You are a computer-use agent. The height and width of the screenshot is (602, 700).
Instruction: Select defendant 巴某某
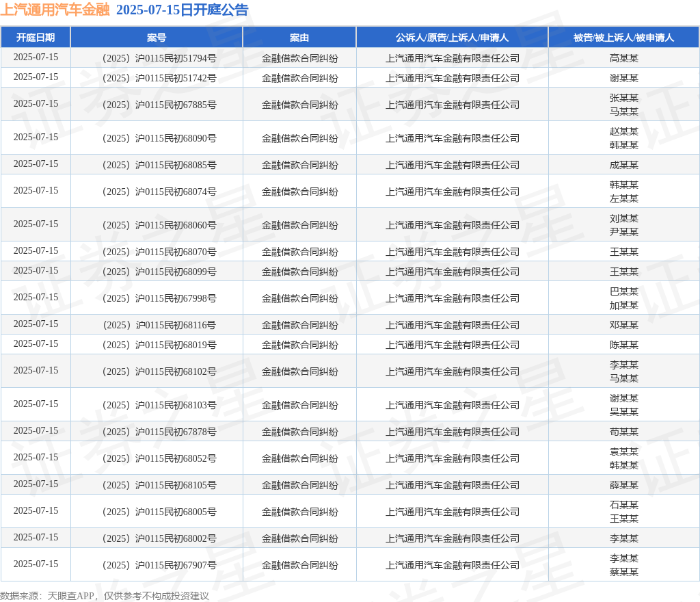coord(624,291)
